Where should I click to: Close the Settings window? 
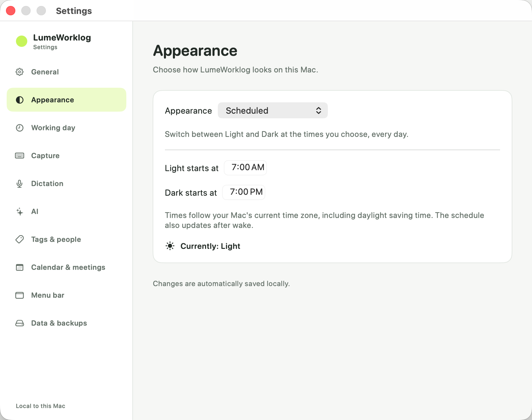[11, 11]
